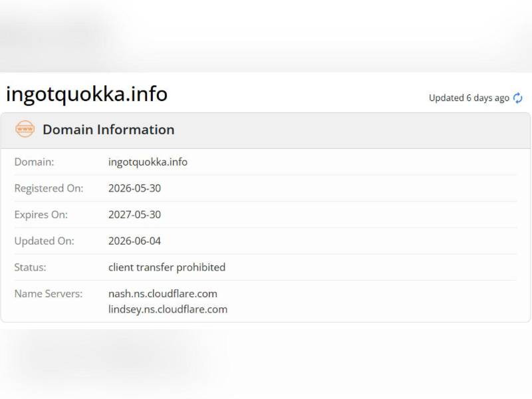Click the 'Expires On:' label

[41, 215]
